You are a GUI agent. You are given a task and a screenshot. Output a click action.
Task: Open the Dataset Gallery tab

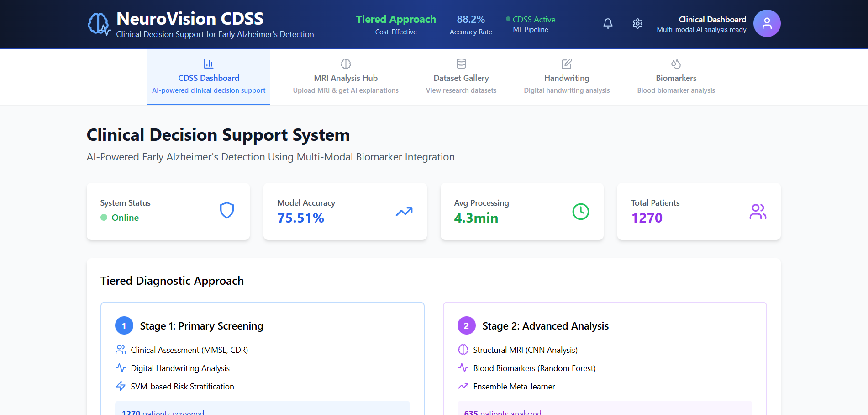[x=461, y=77]
